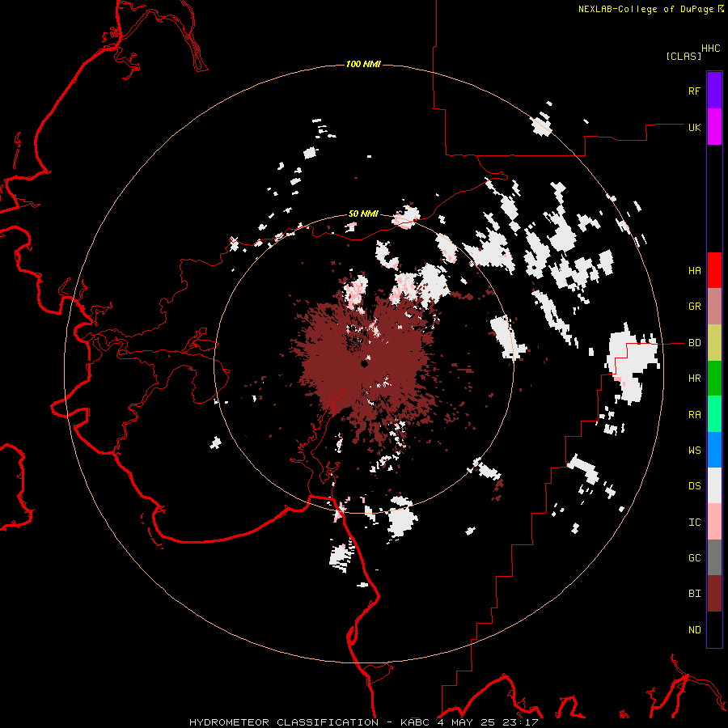
Task: Click the 'HA' legend label
Action: coord(695,271)
